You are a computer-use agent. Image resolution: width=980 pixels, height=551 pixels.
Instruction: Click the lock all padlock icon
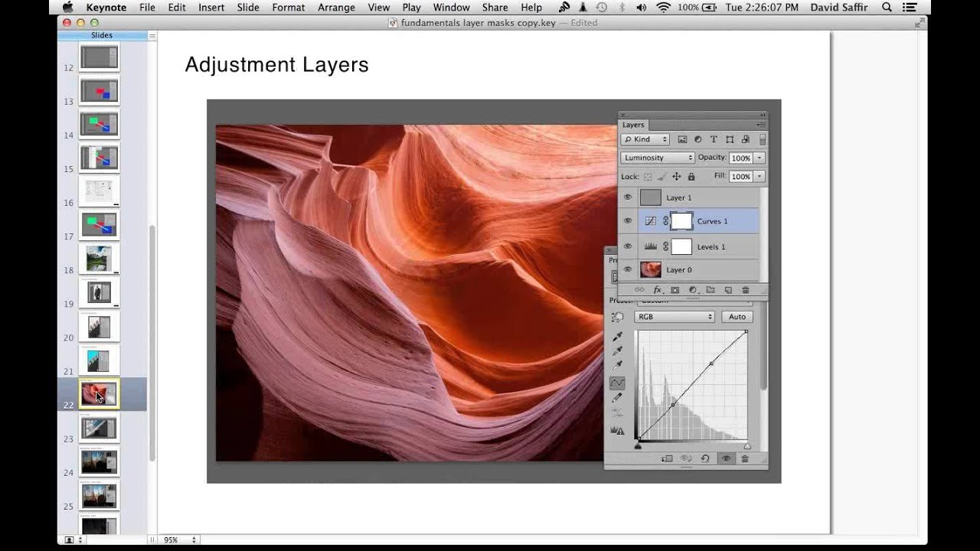691,177
